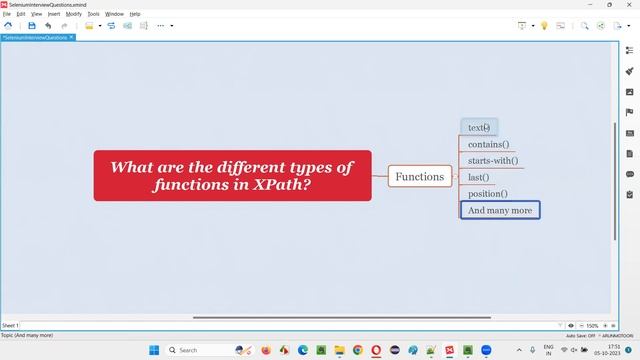This screenshot has width=640, height=360.
Task: Show hidden system tray icons chevron
Action: [519, 350]
